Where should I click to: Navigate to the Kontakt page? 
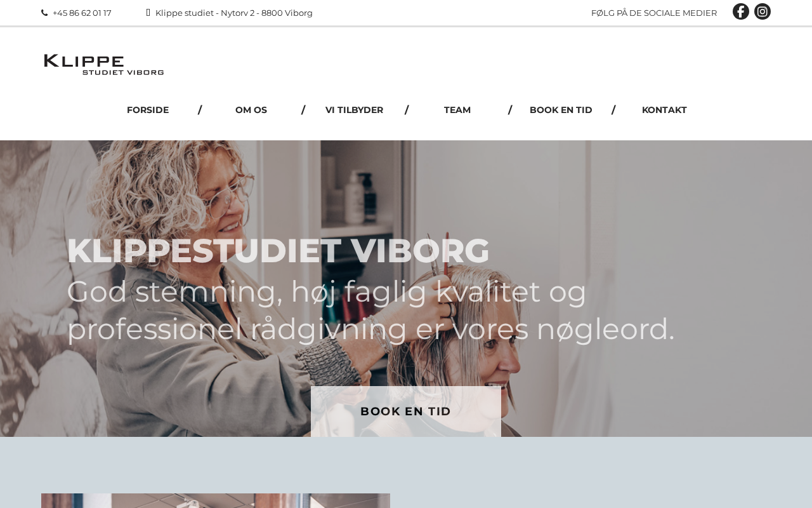point(664,110)
